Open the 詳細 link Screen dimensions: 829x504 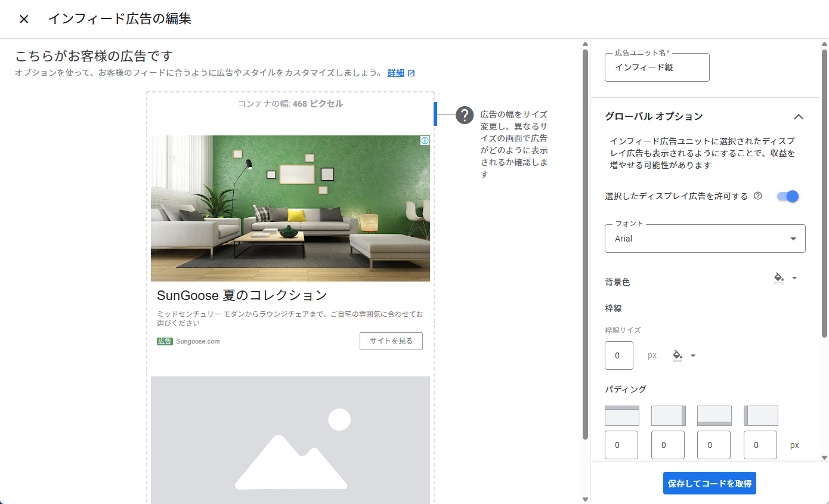coord(395,73)
